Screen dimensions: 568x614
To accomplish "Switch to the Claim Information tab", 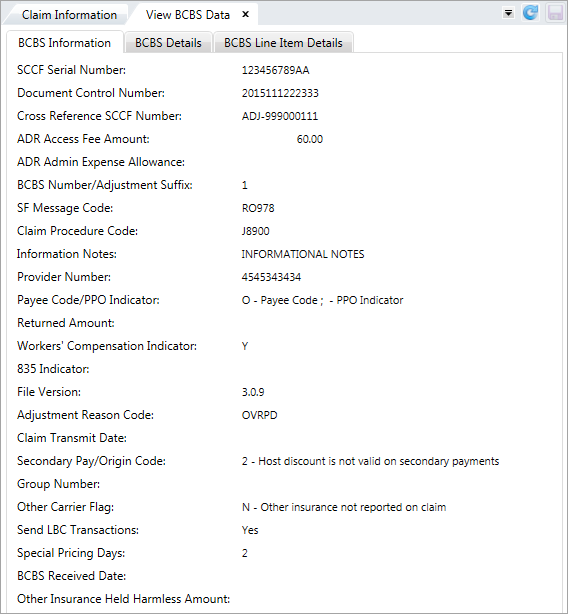I will (69, 15).
